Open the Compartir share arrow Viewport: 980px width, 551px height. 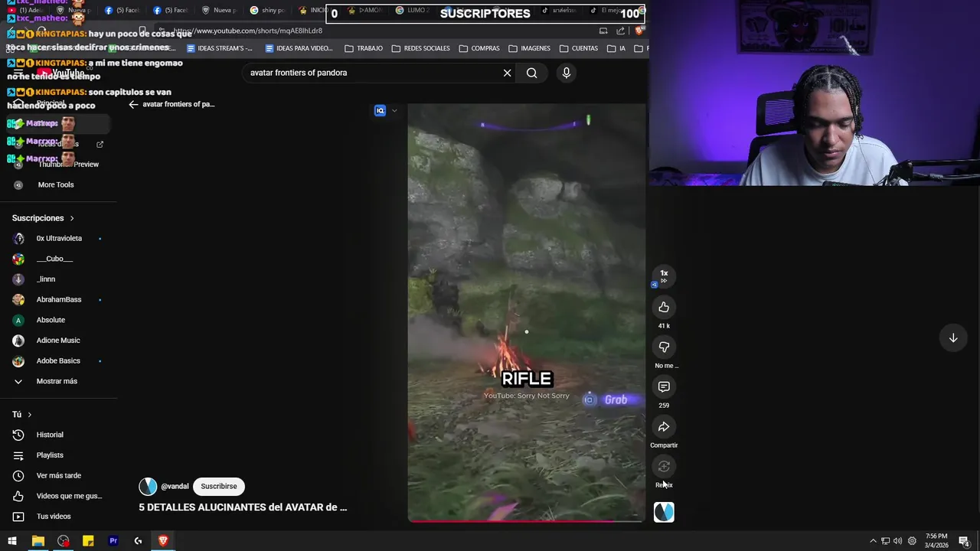coord(664,426)
